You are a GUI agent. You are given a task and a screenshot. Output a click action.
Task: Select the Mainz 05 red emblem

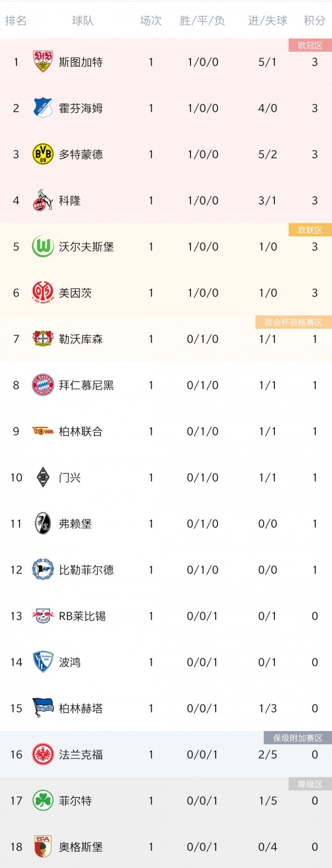[x=43, y=292]
